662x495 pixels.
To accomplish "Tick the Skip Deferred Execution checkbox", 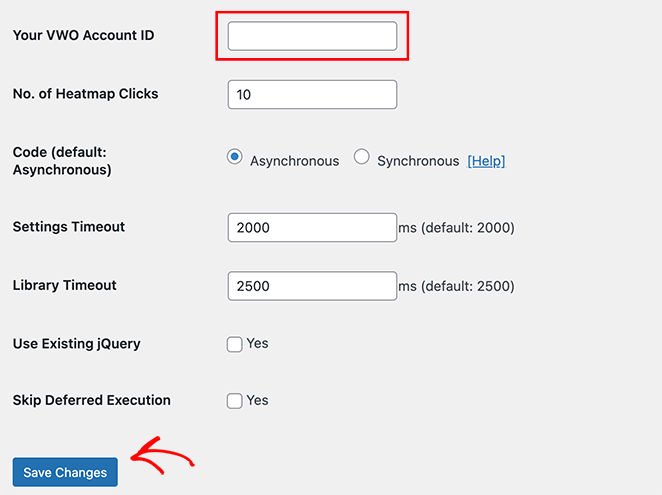I will coord(235,401).
